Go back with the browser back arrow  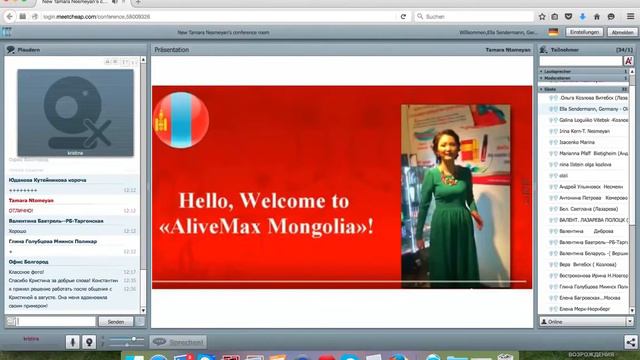(x=10, y=17)
